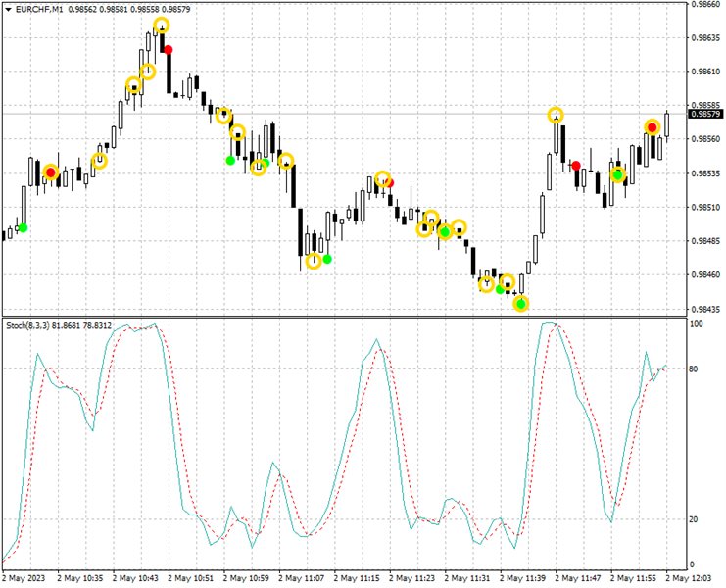726x588 pixels.
Task: Click the '2 May 10:59' time label
Action: click(x=246, y=578)
